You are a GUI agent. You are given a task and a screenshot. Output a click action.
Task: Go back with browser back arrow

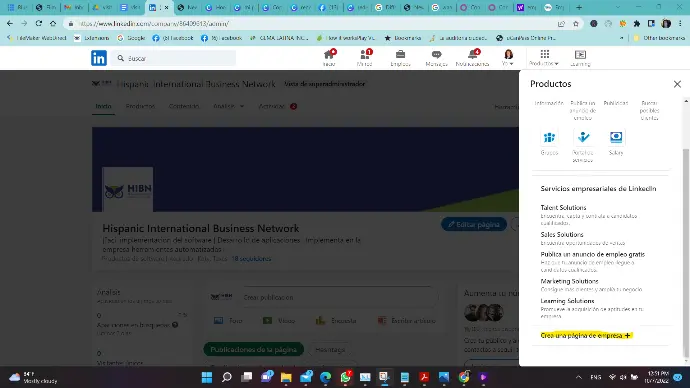tap(10, 23)
